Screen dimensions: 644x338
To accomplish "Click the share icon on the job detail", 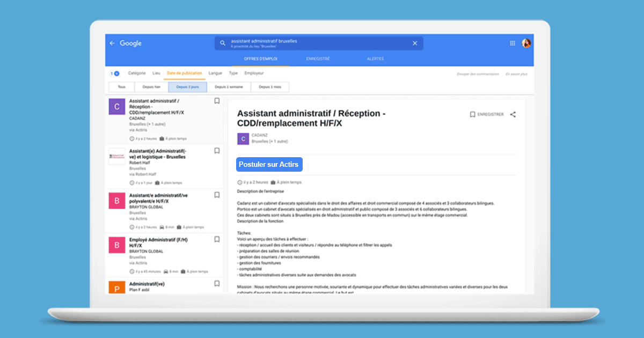I will [513, 114].
